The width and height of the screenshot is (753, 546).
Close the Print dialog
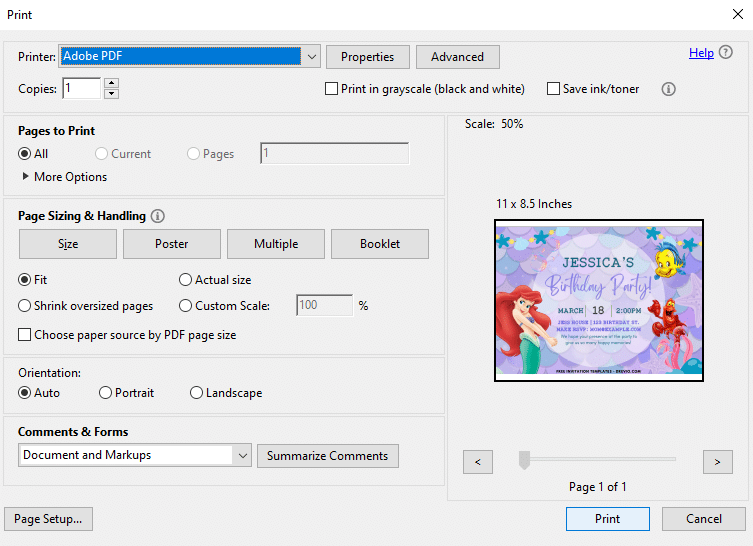click(x=738, y=14)
